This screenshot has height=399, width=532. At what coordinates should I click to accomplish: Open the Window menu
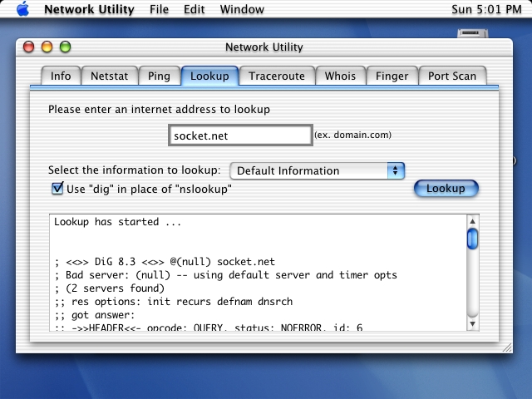click(242, 9)
